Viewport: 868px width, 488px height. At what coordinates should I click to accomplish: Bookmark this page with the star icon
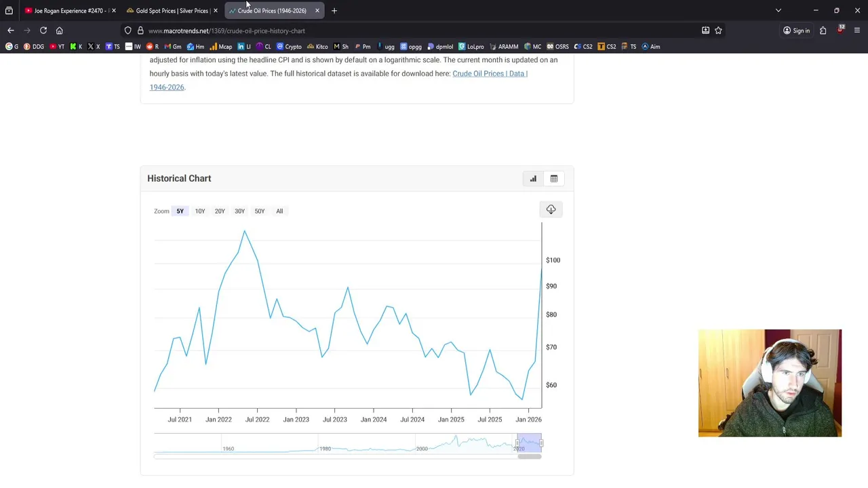click(x=718, y=30)
